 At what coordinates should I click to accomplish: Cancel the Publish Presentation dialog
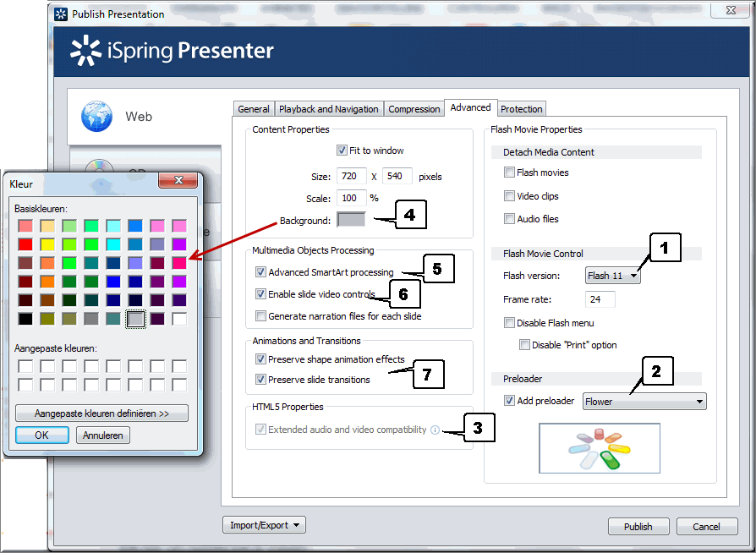707,527
